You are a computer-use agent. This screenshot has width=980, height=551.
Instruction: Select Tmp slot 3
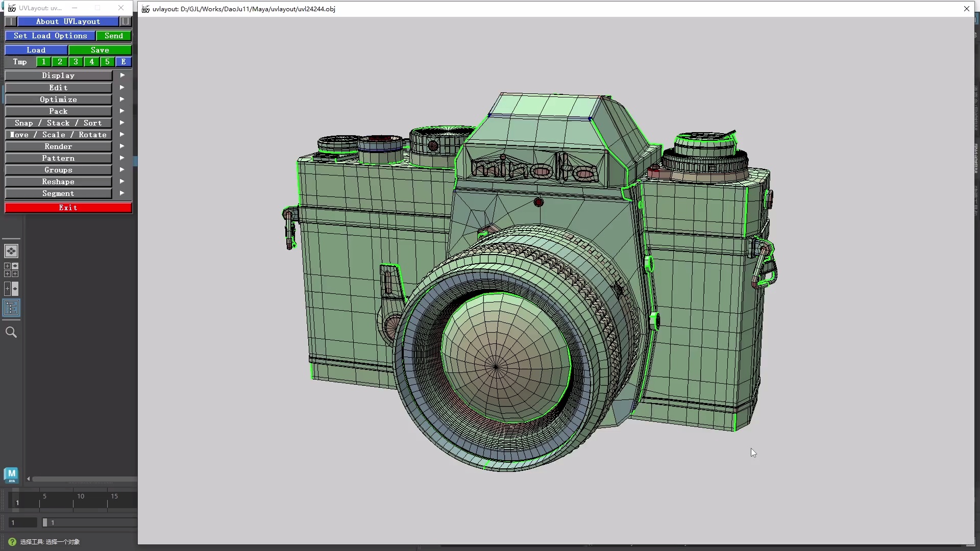76,62
